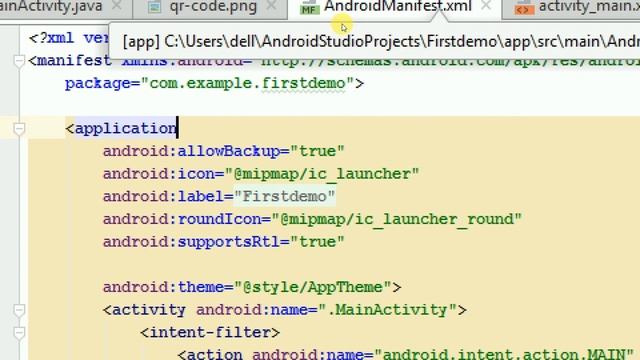Screen dimensions: 640x360
Task: Click the <intent-filter> tag
Action: tap(210, 333)
